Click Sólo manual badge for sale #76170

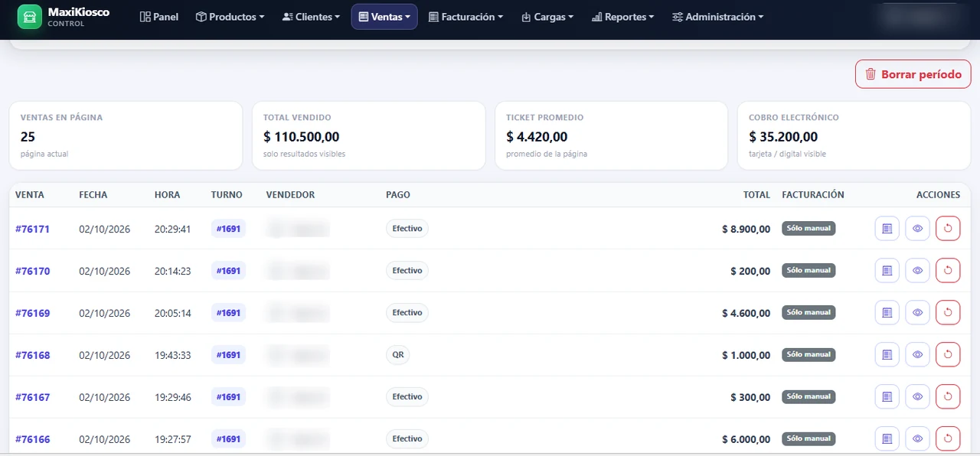(808, 270)
